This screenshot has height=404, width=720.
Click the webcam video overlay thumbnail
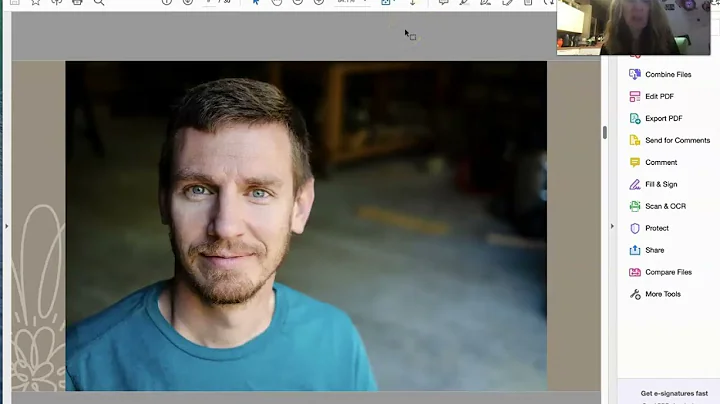pos(633,27)
